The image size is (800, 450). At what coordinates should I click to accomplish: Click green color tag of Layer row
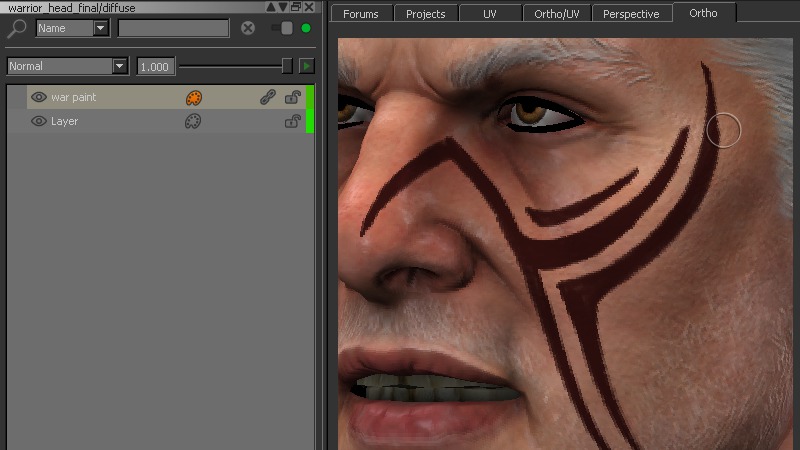pyautogui.click(x=310, y=121)
